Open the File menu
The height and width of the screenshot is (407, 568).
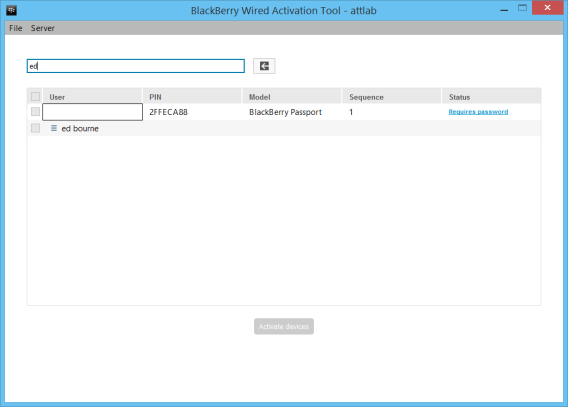(x=16, y=28)
